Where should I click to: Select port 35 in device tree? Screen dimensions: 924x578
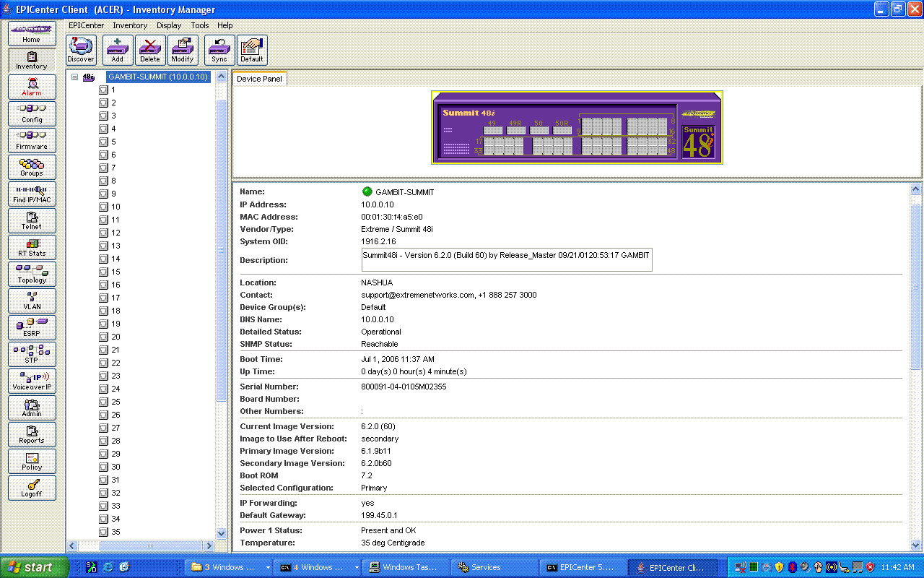(x=115, y=532)
